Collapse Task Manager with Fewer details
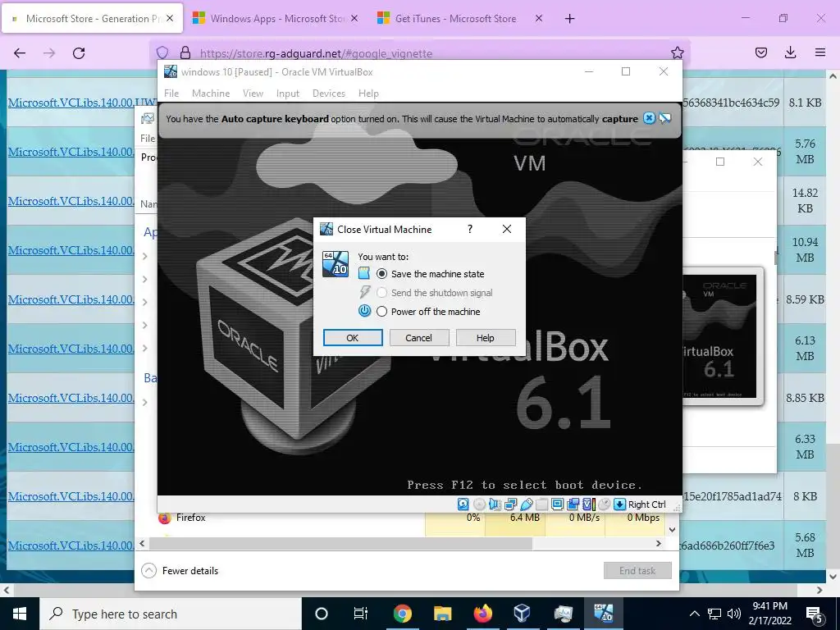 (x=180, y=571)
